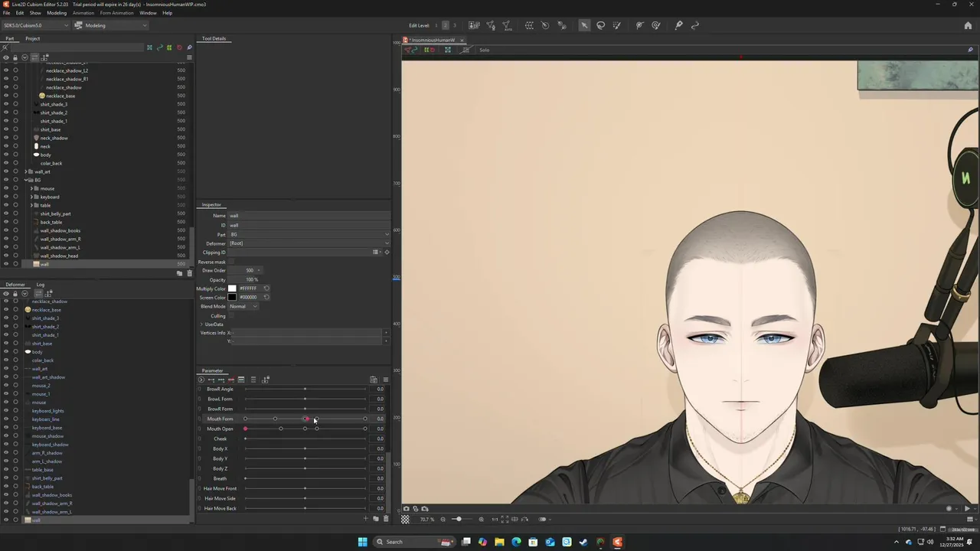The width and height of the screenshot is (980, 551).
Task: Open Windows Start menu
Action: click(x=362, y=542)
